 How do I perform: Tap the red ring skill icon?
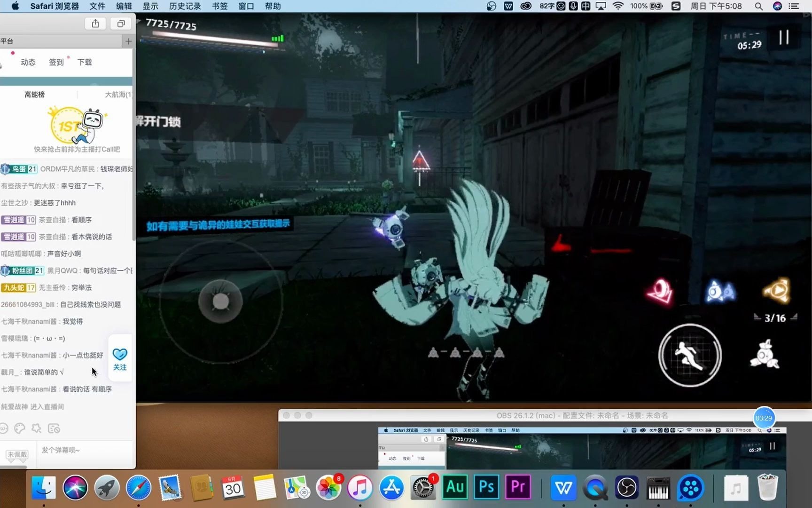pos(660,292)
